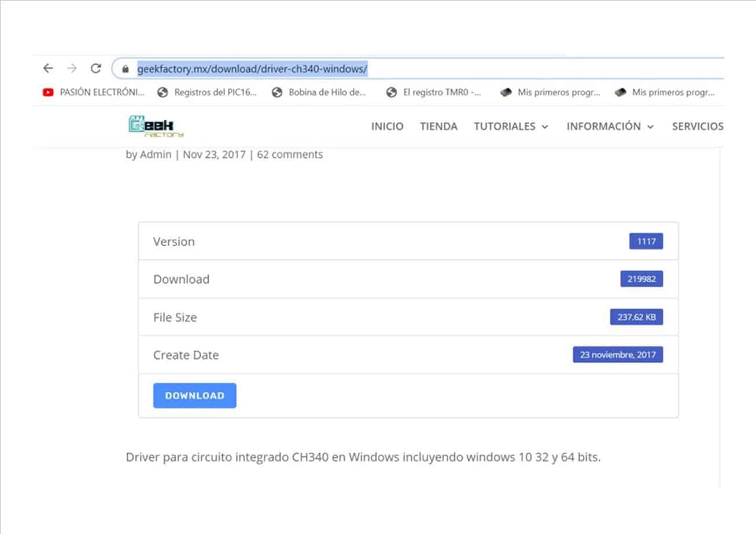Click the Geek Factory logo
This screenshot has width=756, height=534.
coord(156,127)
